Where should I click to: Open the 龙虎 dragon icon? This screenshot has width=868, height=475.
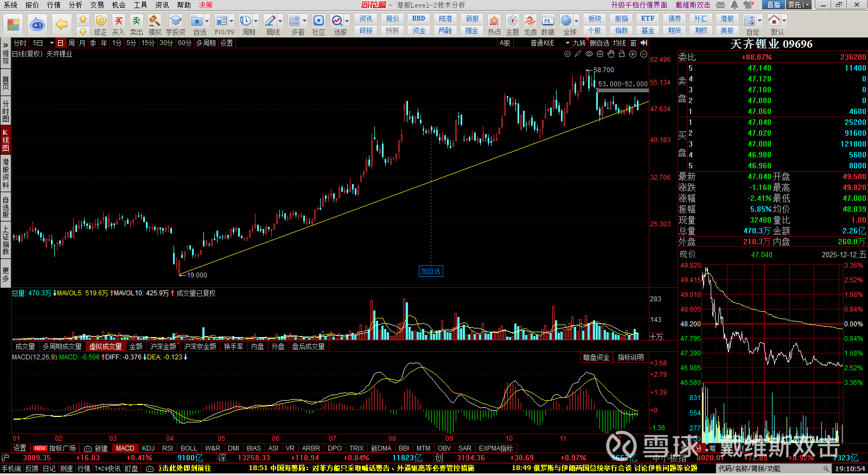click(x=530, y=21)
